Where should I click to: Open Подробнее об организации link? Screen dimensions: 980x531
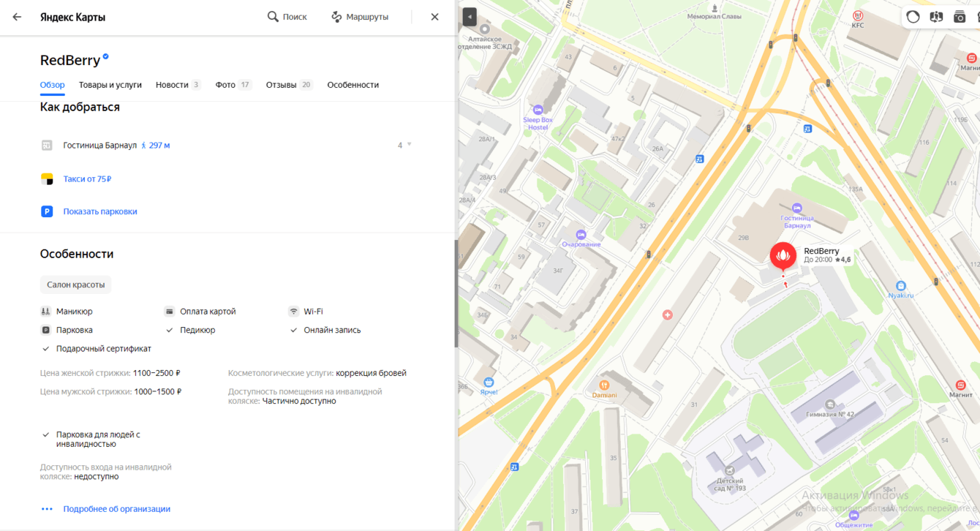point(117,509)
